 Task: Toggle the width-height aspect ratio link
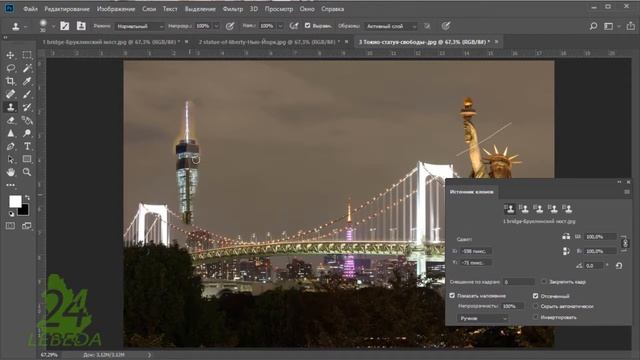point(625,243)
